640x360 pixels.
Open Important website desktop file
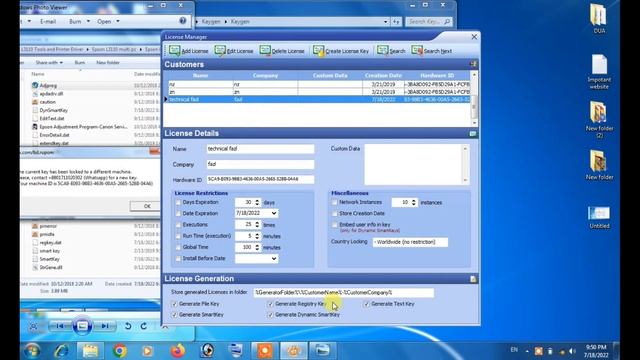coord(599,72)
